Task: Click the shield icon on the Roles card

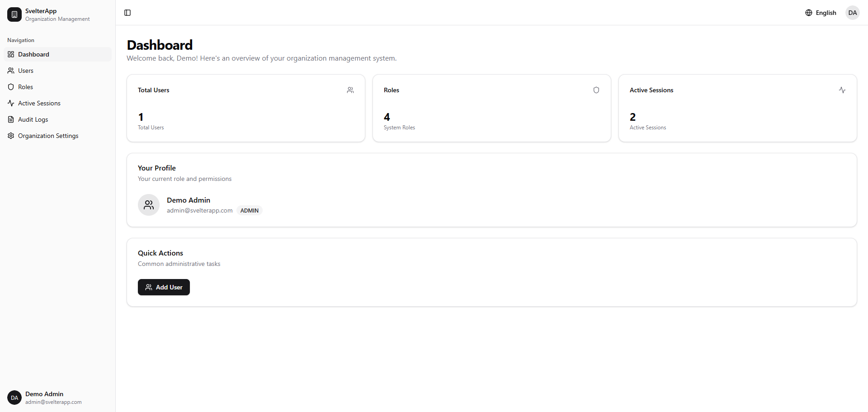Action: pos(596,90)
